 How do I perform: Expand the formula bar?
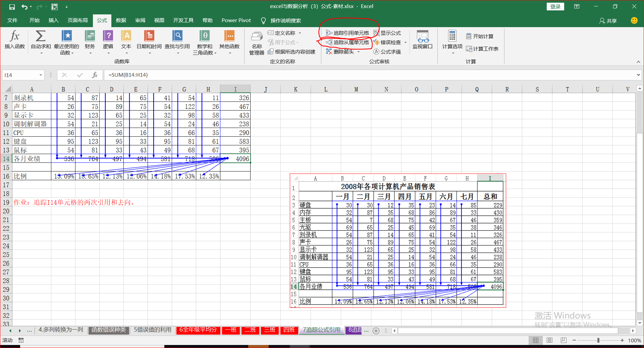[x=638, y=75]
